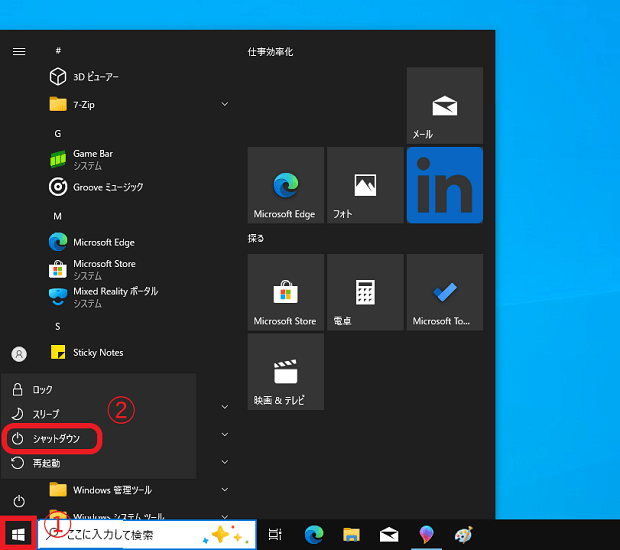
Task: Select シャットダウン from the power menu
Action: (x=55, y=438)
